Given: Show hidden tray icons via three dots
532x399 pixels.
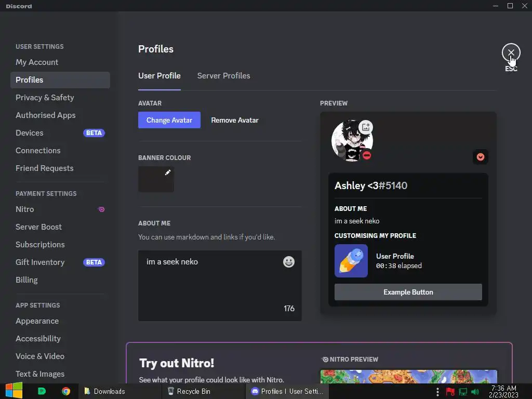Looking at the screenshot, I should tap(437, 392).
